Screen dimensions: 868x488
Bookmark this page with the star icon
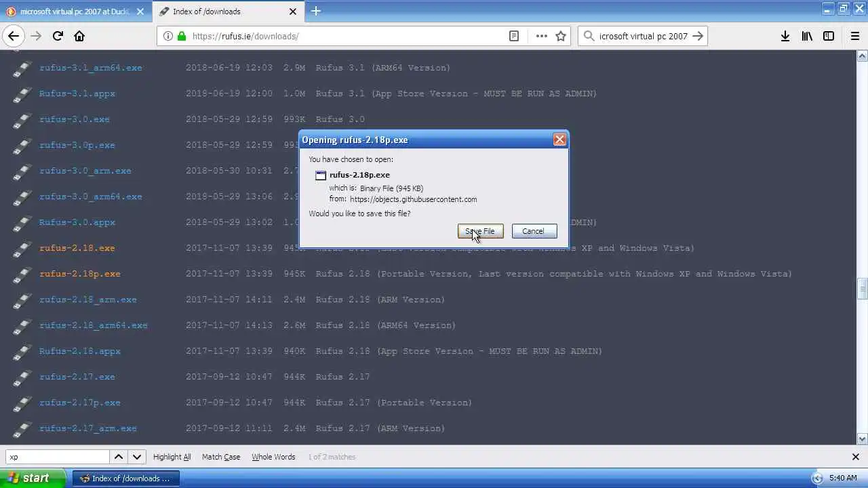click(x=561, y=36)
